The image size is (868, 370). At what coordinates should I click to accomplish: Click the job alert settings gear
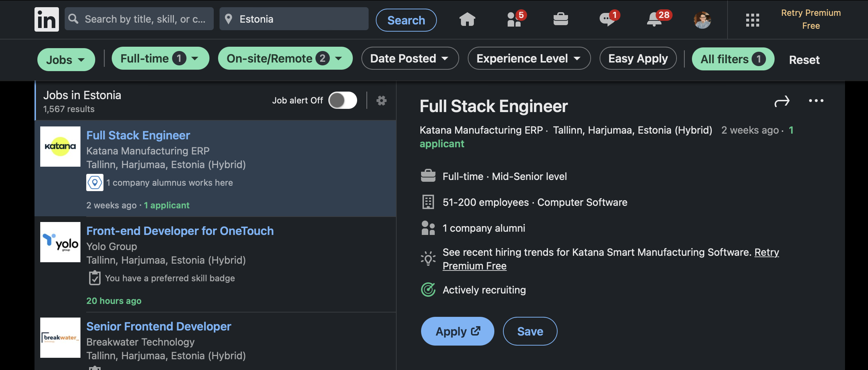pyautogui.click(x=381, y=101)
